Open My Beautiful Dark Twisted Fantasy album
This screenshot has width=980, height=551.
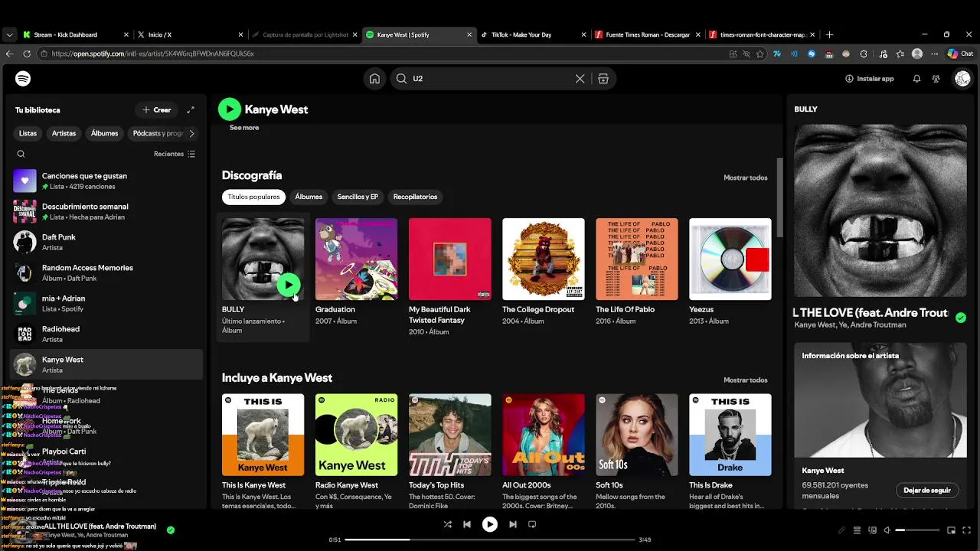pos(449,259)
